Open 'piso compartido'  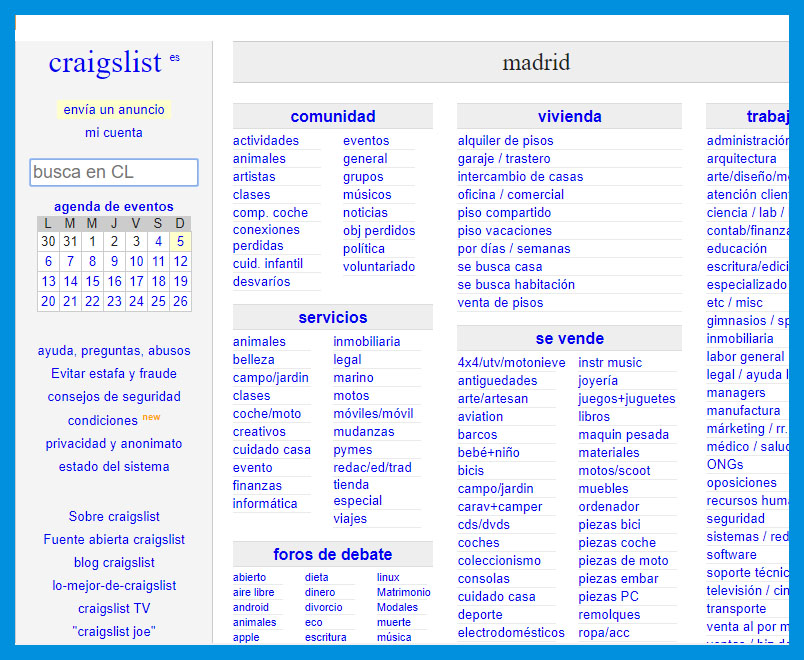(505, 212)
